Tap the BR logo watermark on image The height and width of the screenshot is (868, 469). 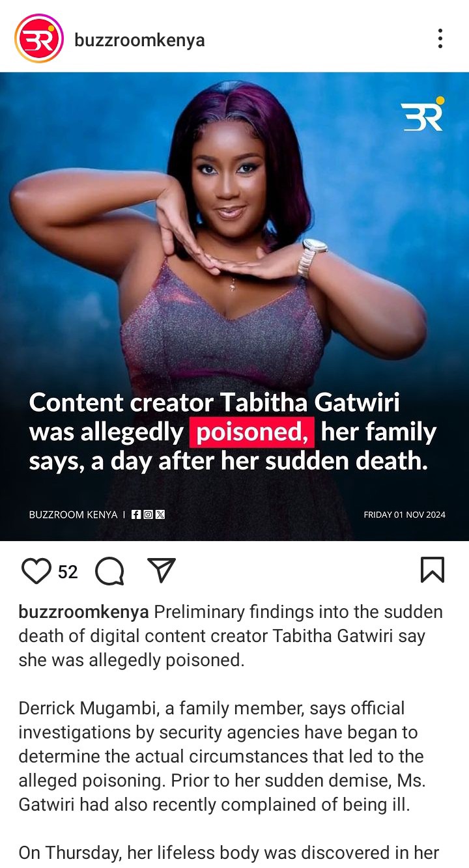tap(423, 114)
